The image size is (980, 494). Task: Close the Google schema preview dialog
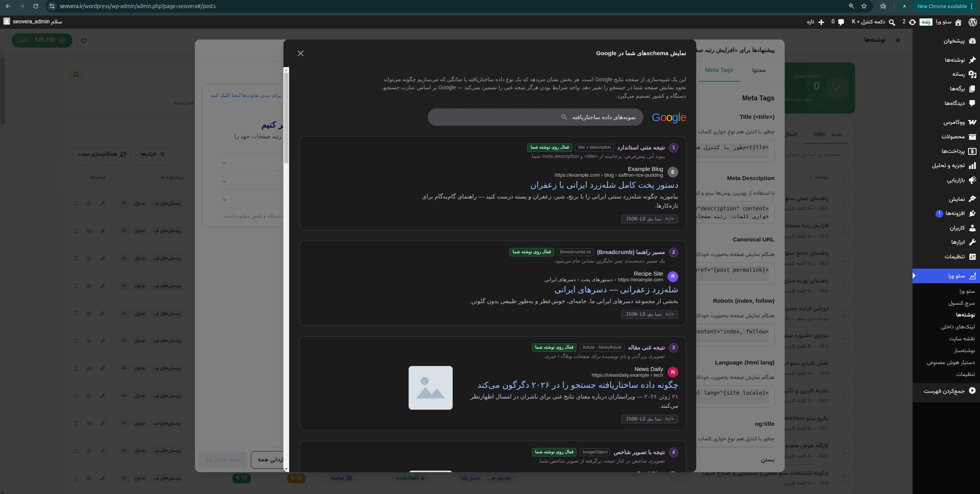[x=301, y=53]
